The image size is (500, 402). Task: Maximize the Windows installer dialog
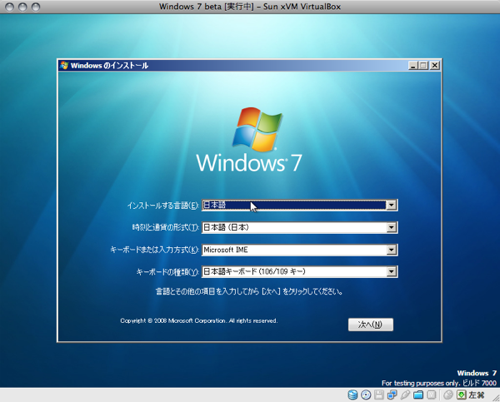[x=423, y=66]
